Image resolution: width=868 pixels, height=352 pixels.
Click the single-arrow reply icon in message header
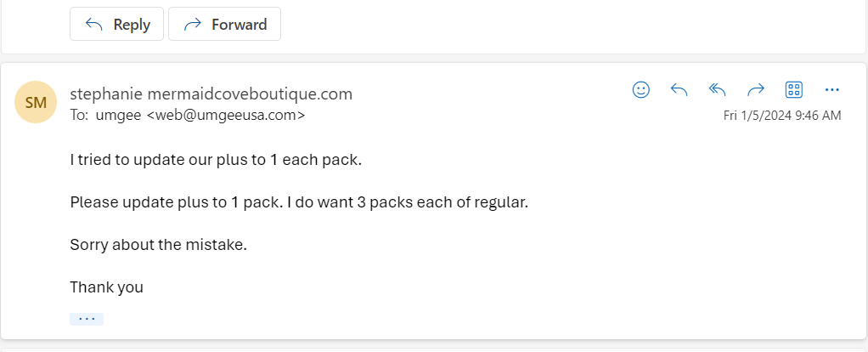[x=679, y=89]
